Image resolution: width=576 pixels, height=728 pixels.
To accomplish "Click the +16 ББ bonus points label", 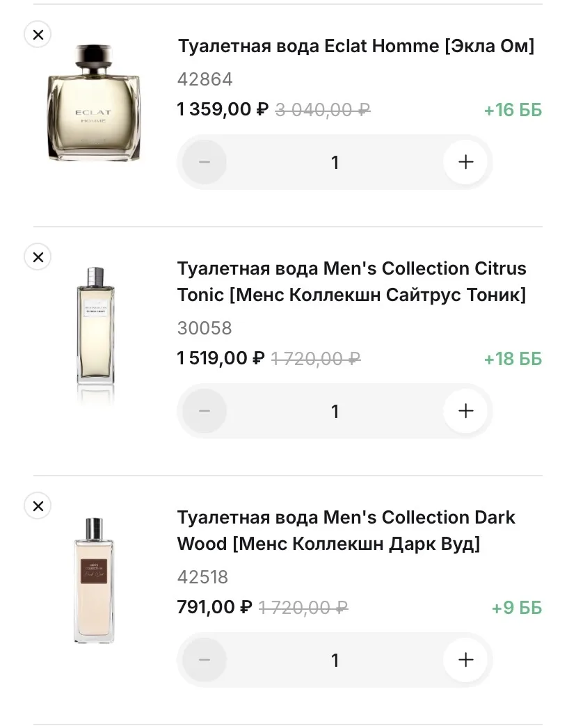I will (513, 111).
